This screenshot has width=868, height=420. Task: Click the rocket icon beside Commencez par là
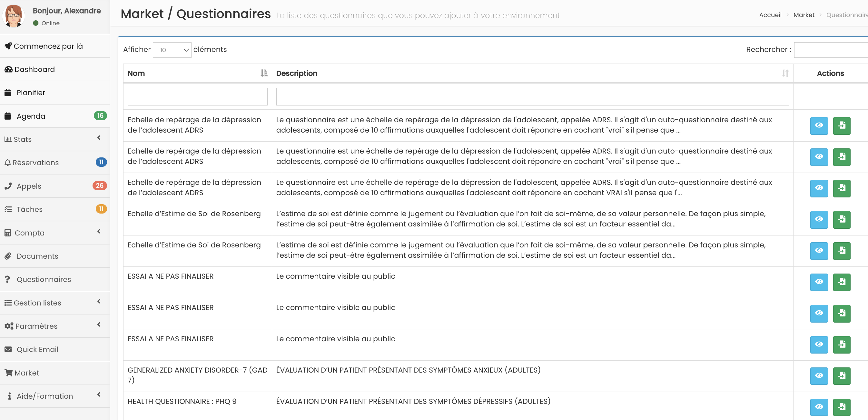(x=8, y=46)
